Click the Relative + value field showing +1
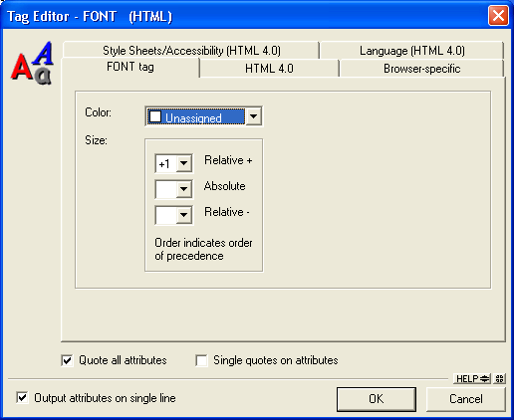This screenshot has width=514, height=420. click(165, 163)
